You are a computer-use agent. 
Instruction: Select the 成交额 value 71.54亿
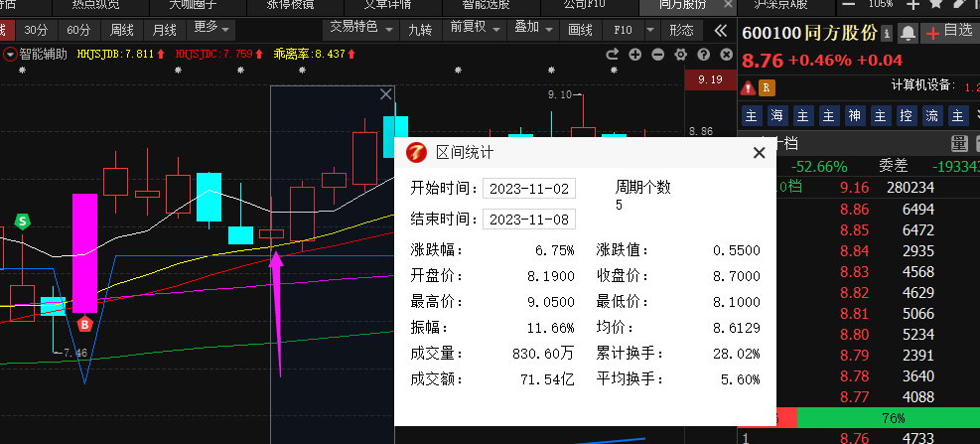point(547,379)
